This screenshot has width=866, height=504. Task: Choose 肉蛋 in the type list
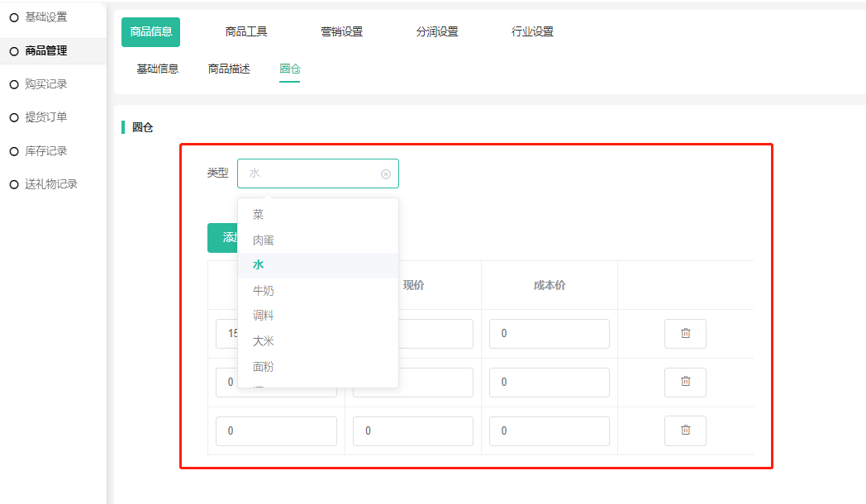coord(263,240)
